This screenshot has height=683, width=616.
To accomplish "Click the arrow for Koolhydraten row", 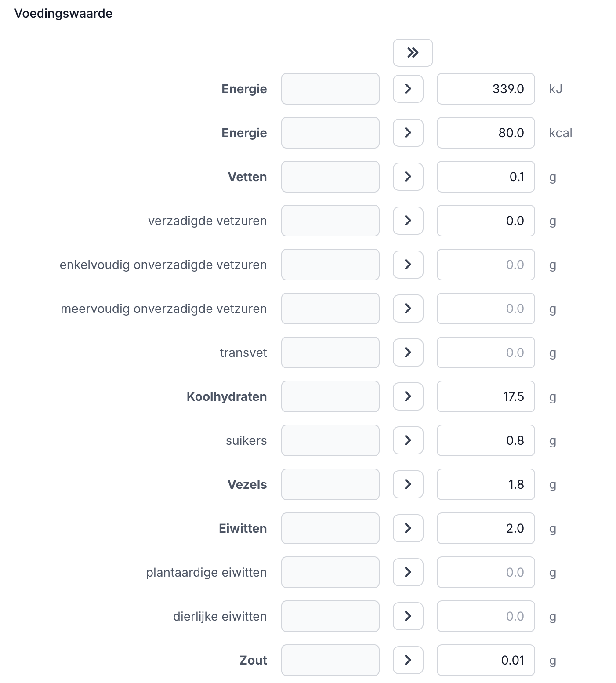I will pos(408,396).
